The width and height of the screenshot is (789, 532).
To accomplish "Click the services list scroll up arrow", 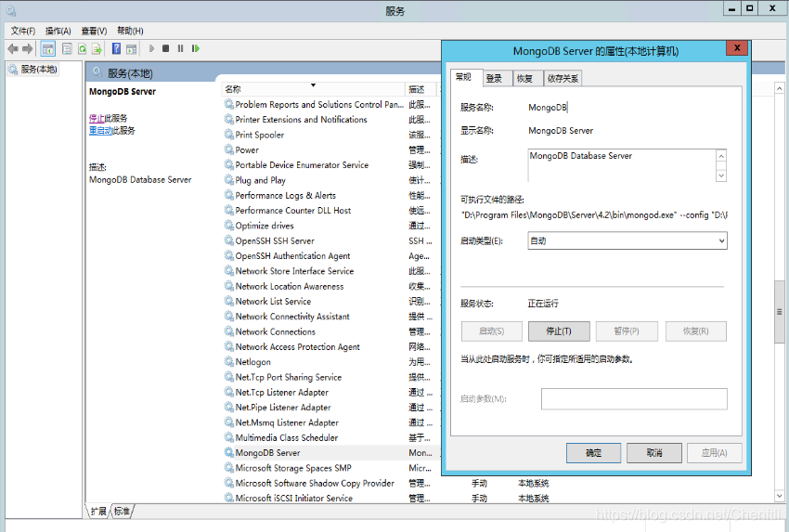I will [780, 88].
